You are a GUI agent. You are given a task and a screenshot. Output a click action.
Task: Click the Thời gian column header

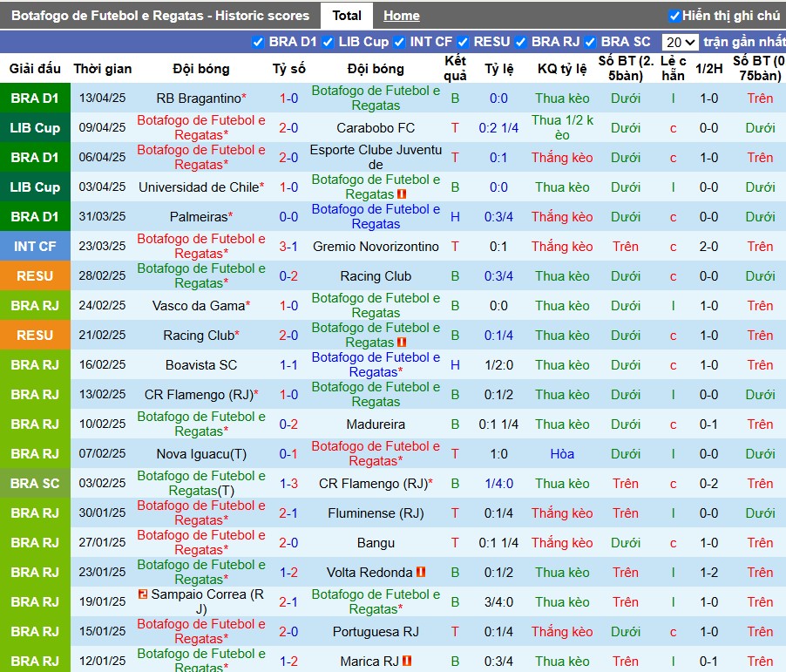(x=102, y=69)
